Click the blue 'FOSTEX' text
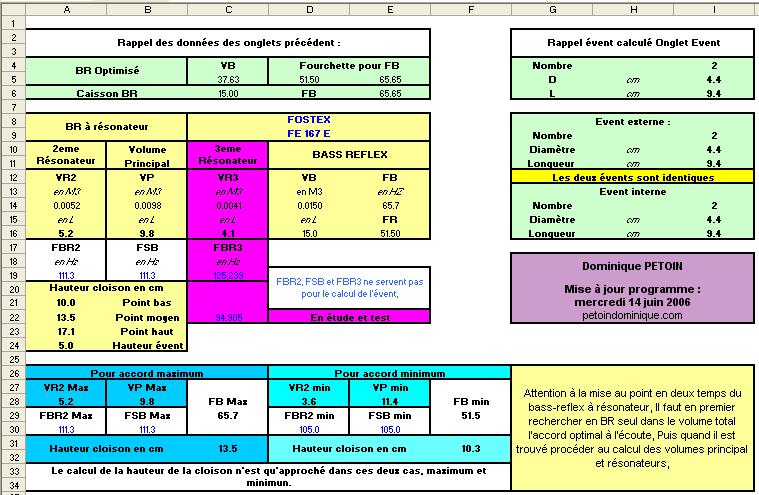Viewport: 759px width, 495px height. point(308,120)
